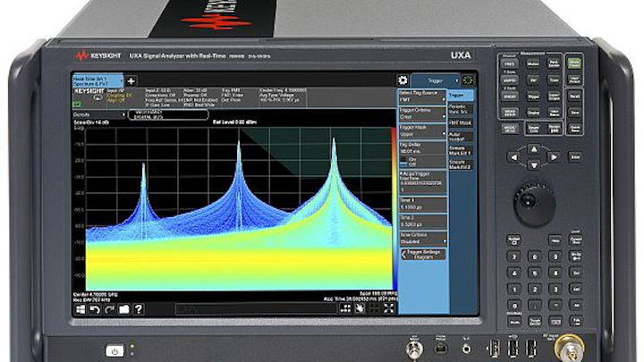This screenshot has width=644, height=362.
Task: Open the Trigger Mask Upper dropdown
Action: coord(422,134)
